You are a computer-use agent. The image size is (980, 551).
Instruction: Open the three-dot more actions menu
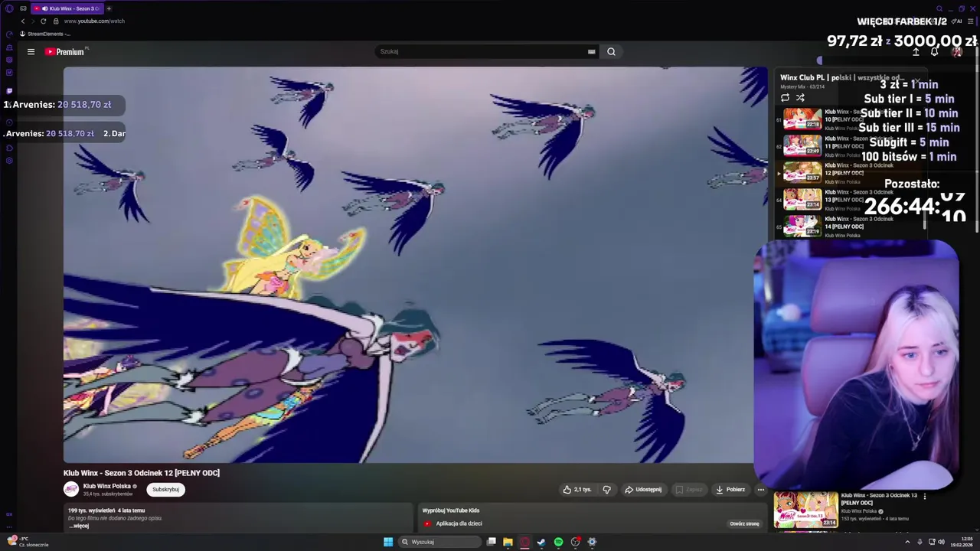tap(760, 489)
